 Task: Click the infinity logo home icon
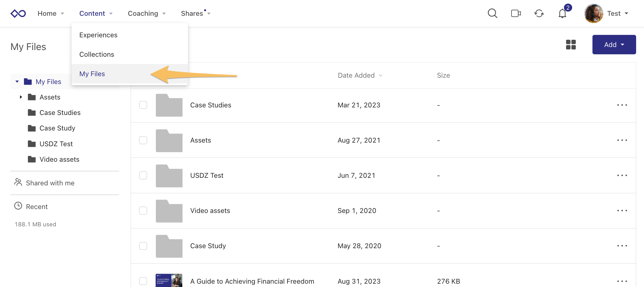[x=18, y=13]
